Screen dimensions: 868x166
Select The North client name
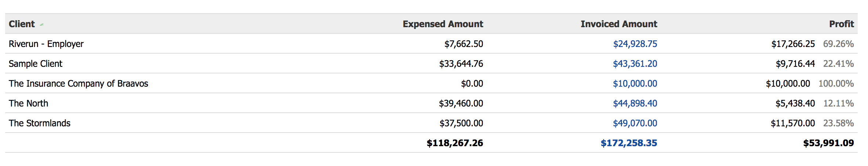pos(29,103)
